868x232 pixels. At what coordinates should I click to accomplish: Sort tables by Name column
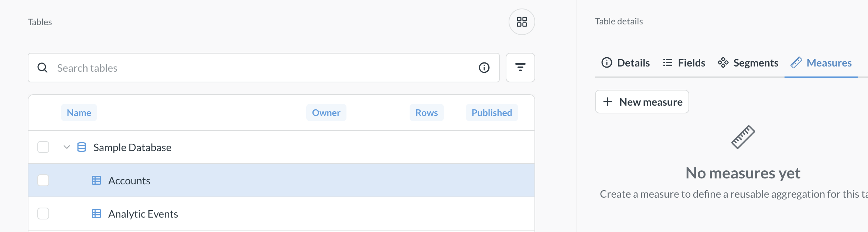tap(79, 113)
